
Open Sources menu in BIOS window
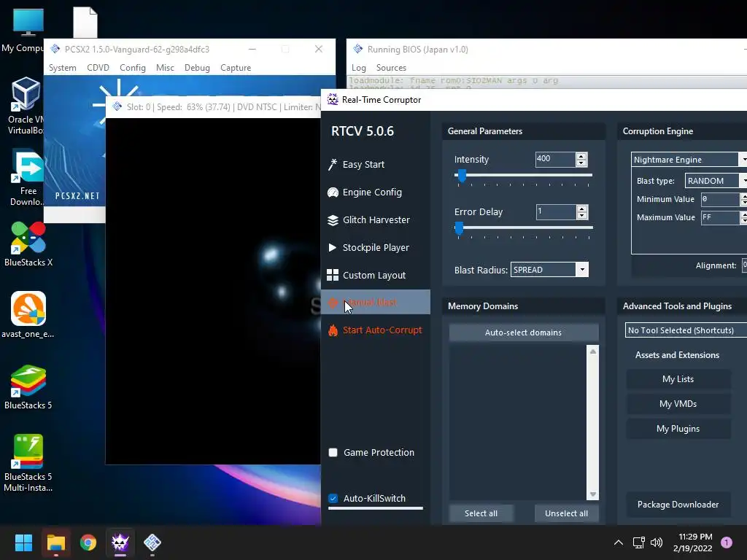click(391, 68)
